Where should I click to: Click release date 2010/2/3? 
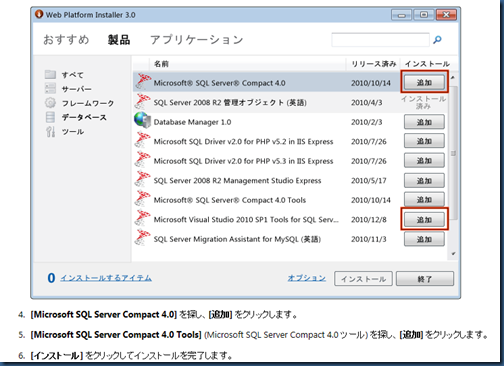pyautogui.click(x=367, y=122)
